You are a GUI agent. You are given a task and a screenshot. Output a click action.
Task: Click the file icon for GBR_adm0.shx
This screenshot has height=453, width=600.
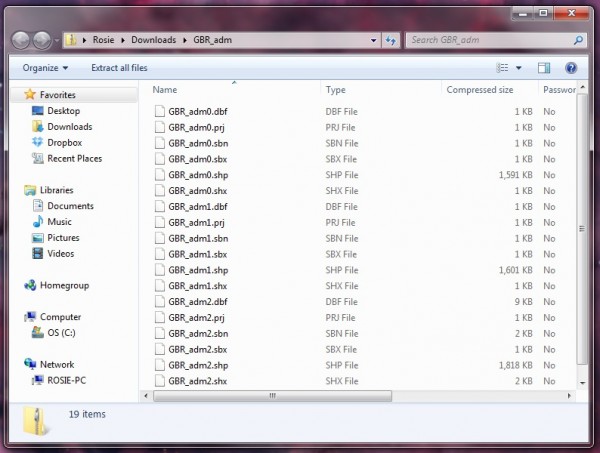click(x=160, y=191)
